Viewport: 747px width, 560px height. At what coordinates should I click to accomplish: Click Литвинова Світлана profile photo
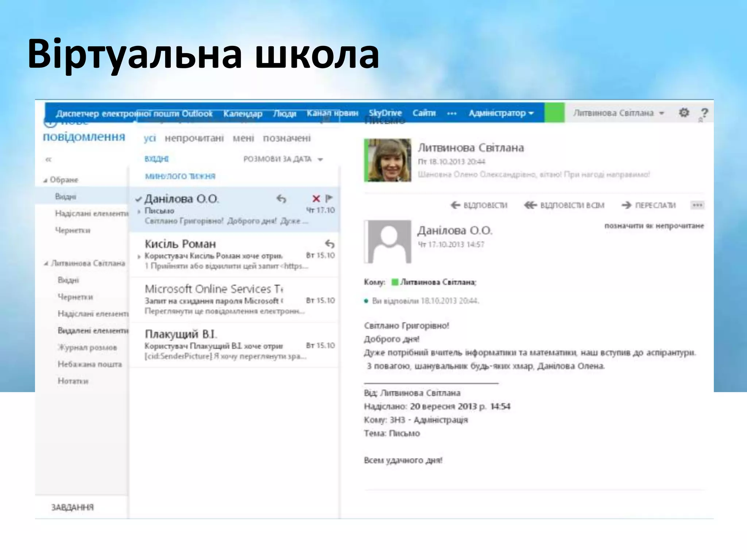click(388, 160)
